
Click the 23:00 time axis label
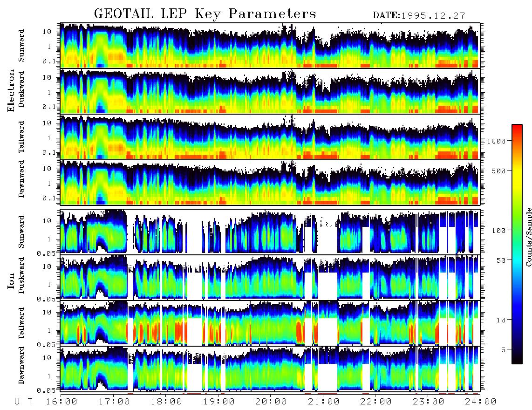click(x=429, y=402)
